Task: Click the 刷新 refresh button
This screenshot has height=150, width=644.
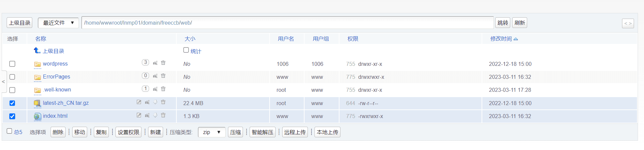Action: [520, 23]
